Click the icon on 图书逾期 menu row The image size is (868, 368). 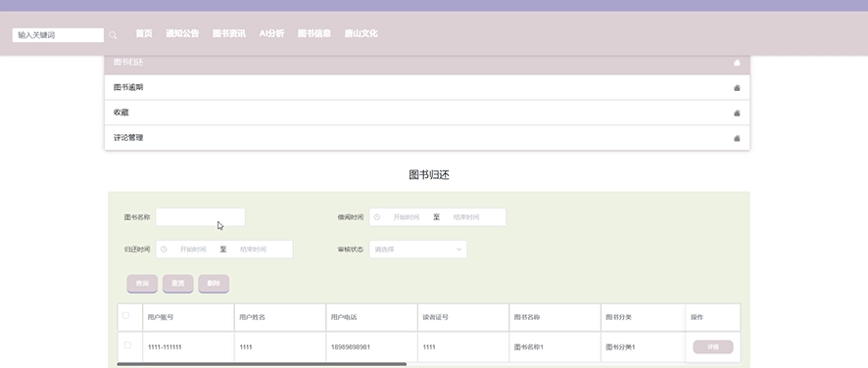pyautogui.click(x=737, y=88)
